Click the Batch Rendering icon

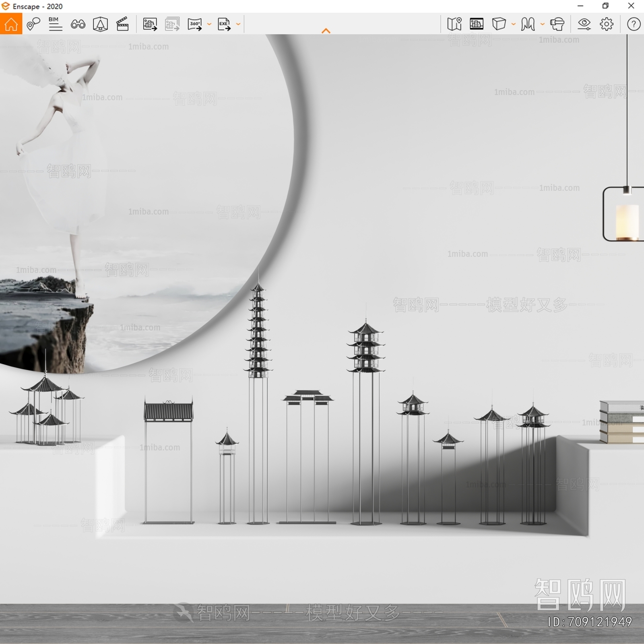coord(172,24)
